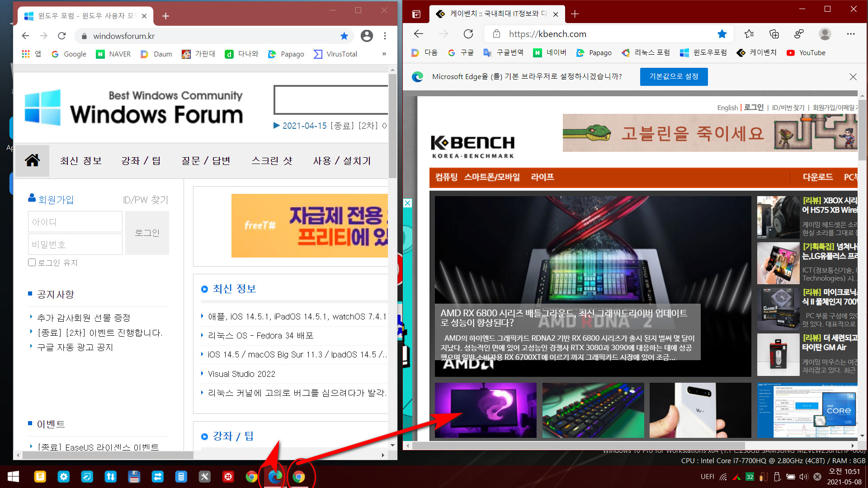Image resolution: width=868 pixels, height=488 pixels.
Task: Open the Edge icon in the taskbar
Action: click(x=275, y=477)
